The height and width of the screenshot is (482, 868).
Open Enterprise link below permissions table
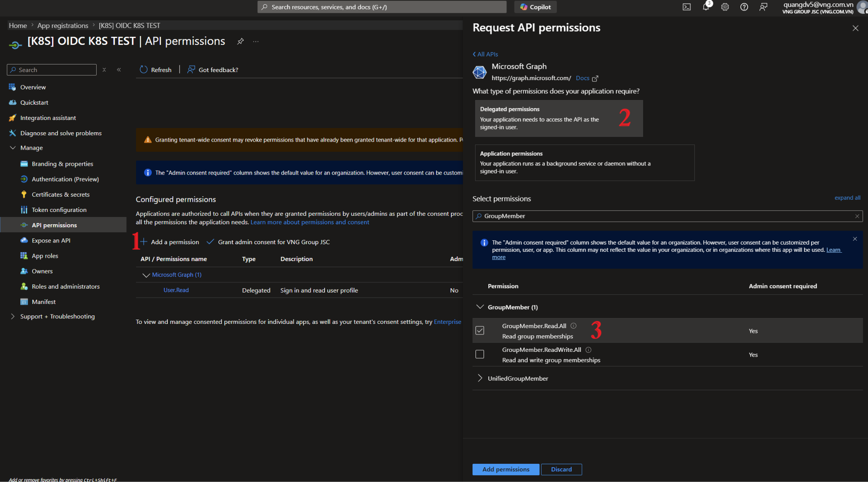pyautogui.click(x=448, y=322)
